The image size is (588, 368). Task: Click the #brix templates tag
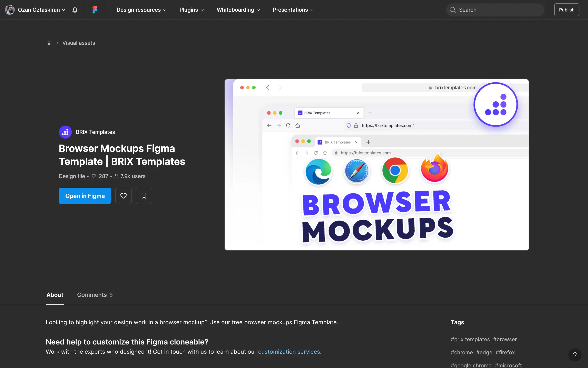tap(470, 339)
